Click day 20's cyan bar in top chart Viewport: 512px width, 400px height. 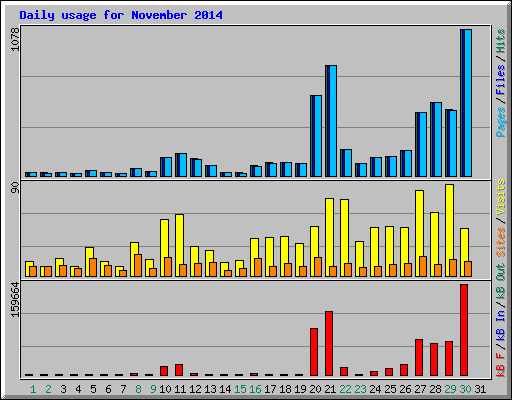318,136
